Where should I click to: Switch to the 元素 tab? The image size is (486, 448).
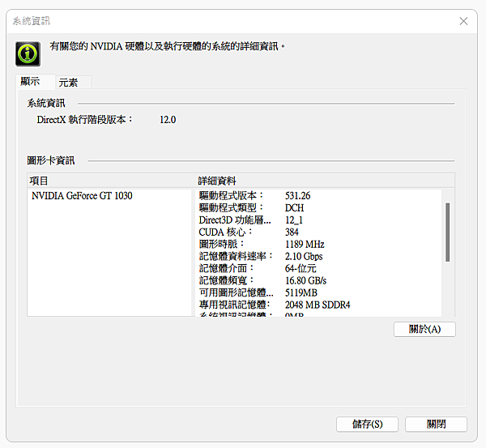[x=74, y=83]
